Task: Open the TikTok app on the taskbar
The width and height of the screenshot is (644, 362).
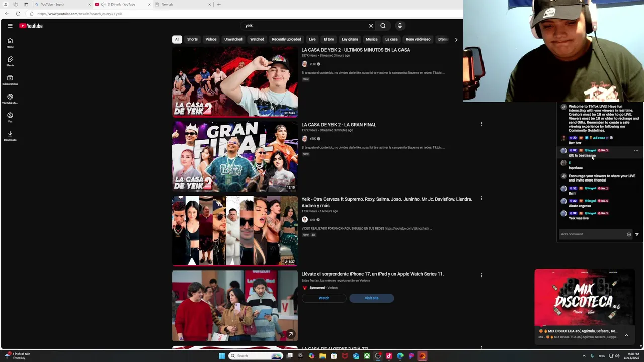Action: (389, 356)
